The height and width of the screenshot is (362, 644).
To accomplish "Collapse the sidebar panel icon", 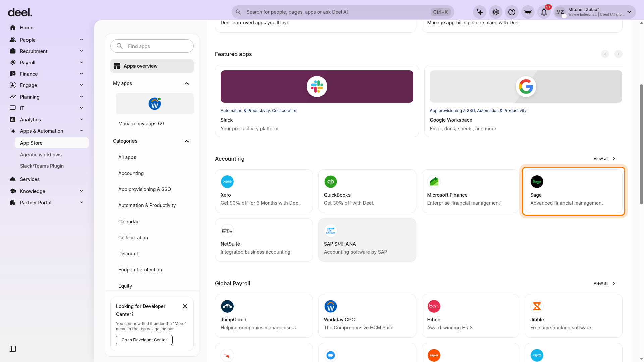I will coord(13,349).
